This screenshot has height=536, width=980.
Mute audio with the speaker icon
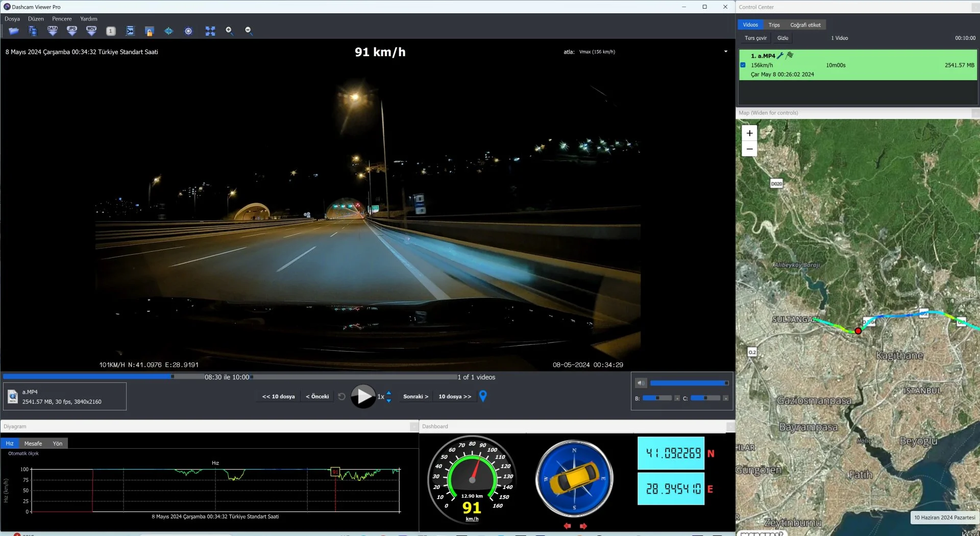641,383
